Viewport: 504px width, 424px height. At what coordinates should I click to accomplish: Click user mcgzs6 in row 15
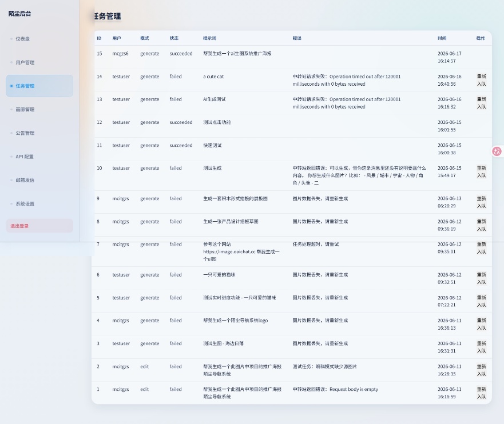click(120, 54)
